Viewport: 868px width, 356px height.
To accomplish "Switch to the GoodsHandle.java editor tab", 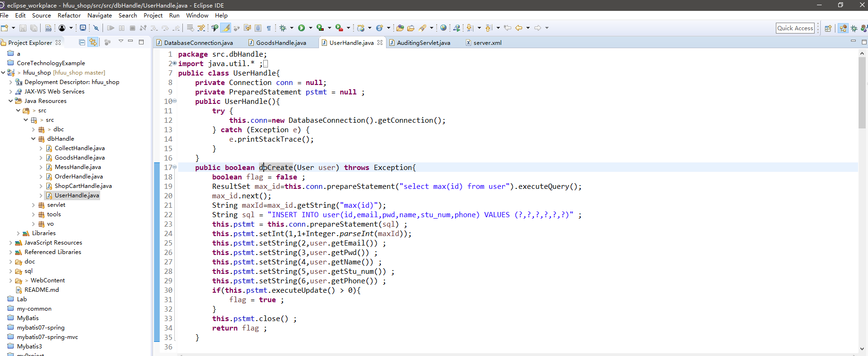I will pos(281,42).
